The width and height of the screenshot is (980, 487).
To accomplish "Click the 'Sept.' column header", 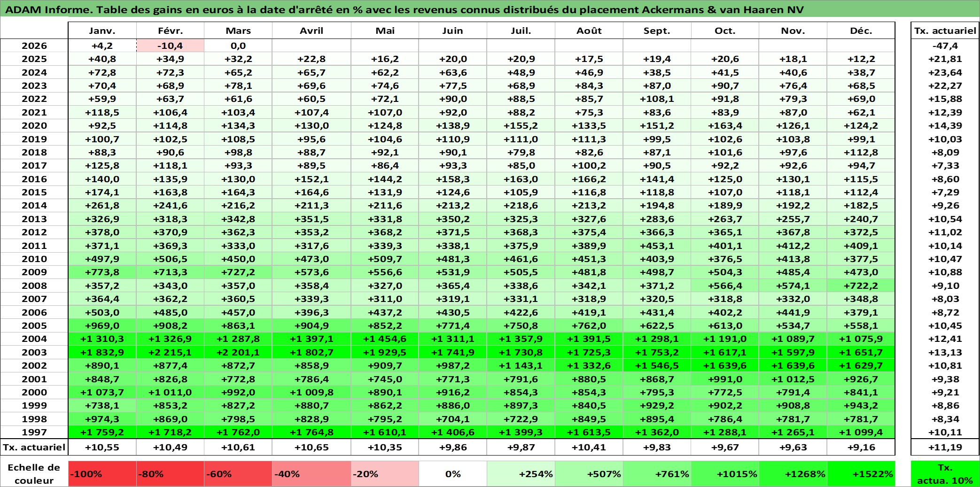I will [657, 31].
